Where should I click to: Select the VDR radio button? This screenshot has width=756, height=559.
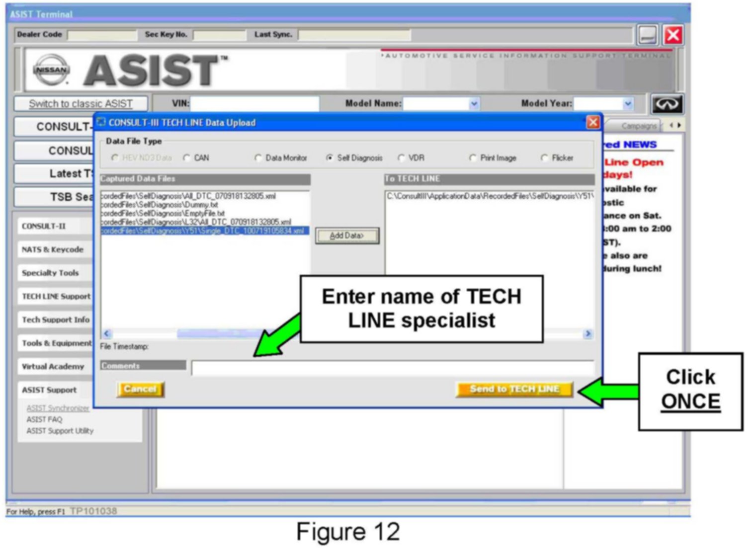click(x=401, y=158)
